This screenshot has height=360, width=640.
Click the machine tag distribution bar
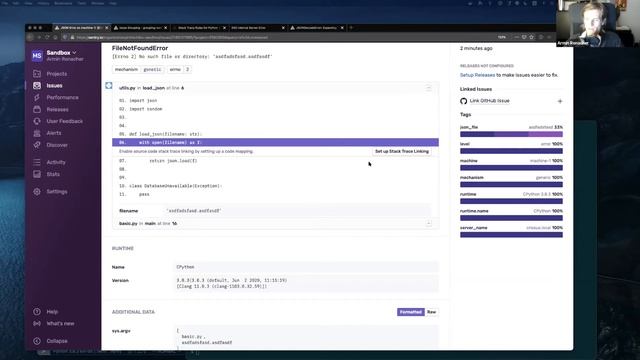(x=511, y=168)
